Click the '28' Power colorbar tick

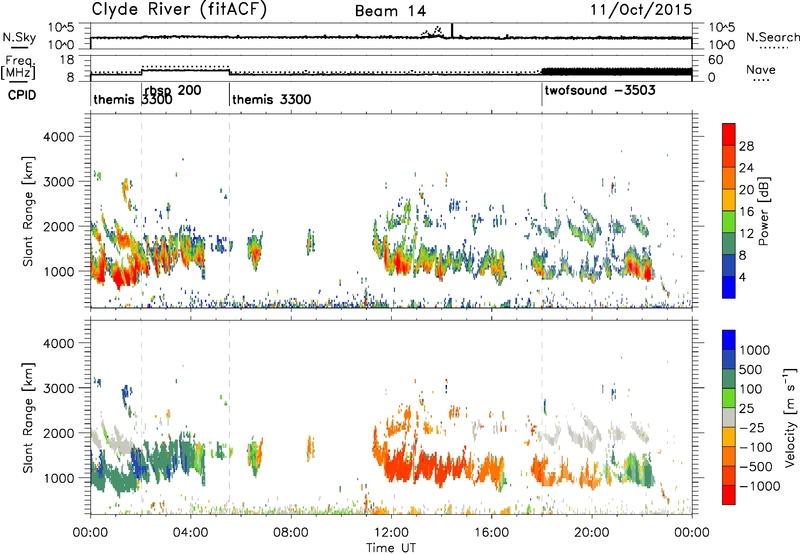pyautogui.click(x=746, y=146)
